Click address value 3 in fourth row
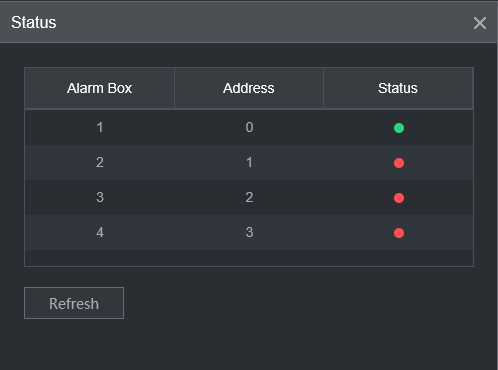 (249, 232)
